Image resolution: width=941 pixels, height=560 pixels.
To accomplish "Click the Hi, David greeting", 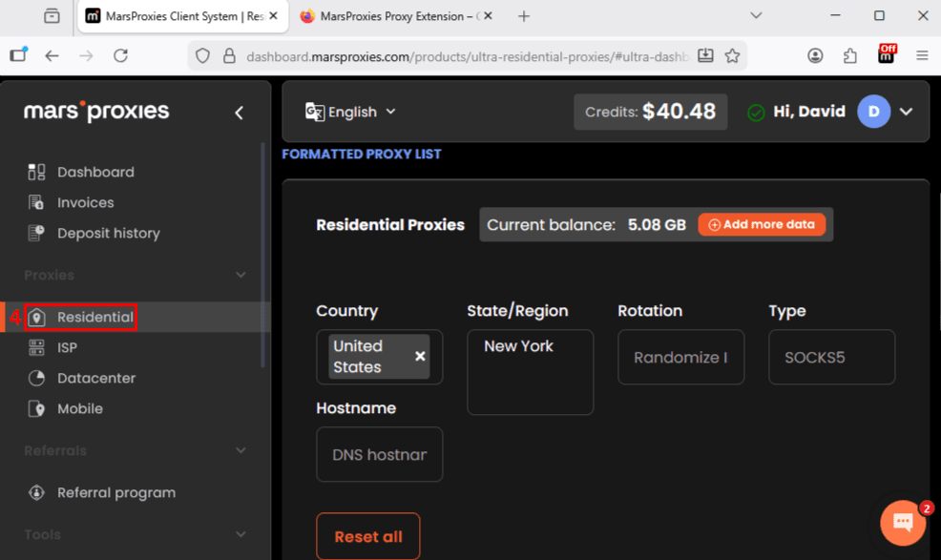I will pos(809,112).
